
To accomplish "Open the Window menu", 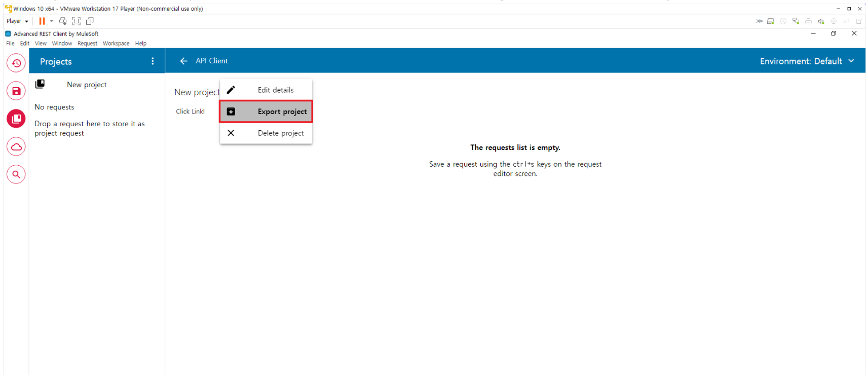I will [x=62, y=44].
